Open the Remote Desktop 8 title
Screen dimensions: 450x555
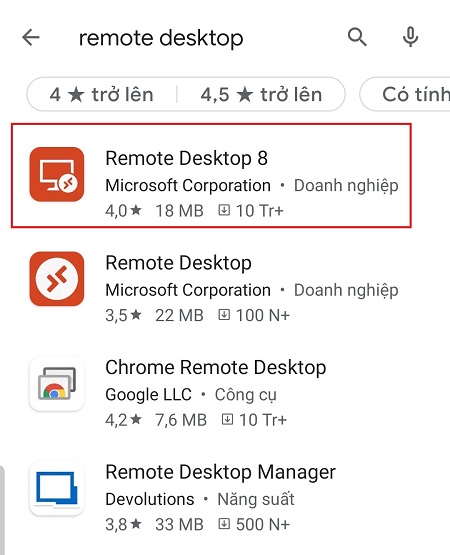[187, 158]
